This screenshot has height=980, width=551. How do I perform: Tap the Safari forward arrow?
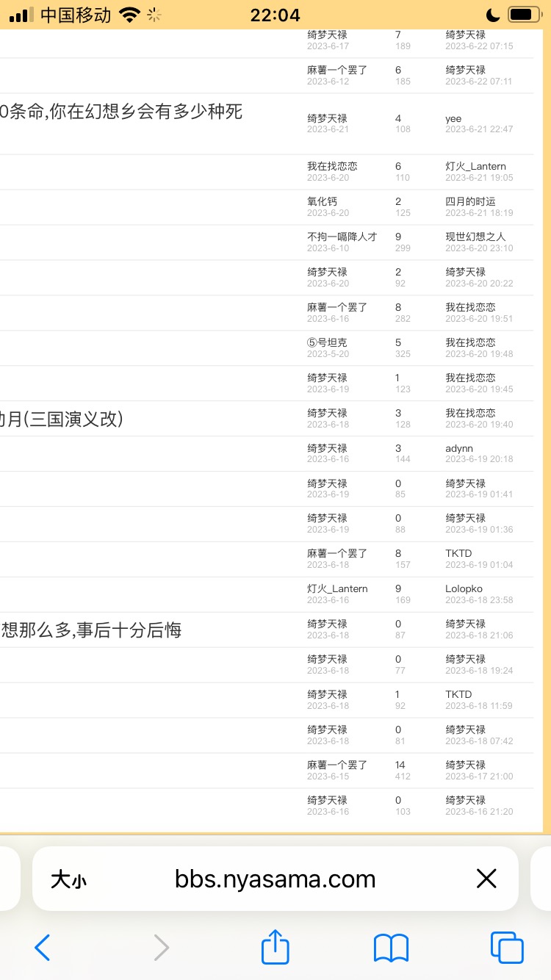(x=161, y=948)
